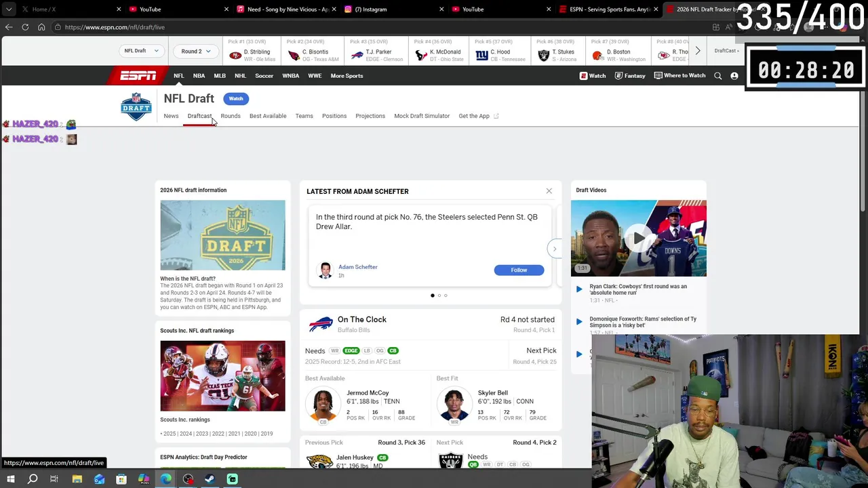Viewport: 868px width, 488px height.
Task: Open the ESPN logo home link
Action: [x=138, y=75]
